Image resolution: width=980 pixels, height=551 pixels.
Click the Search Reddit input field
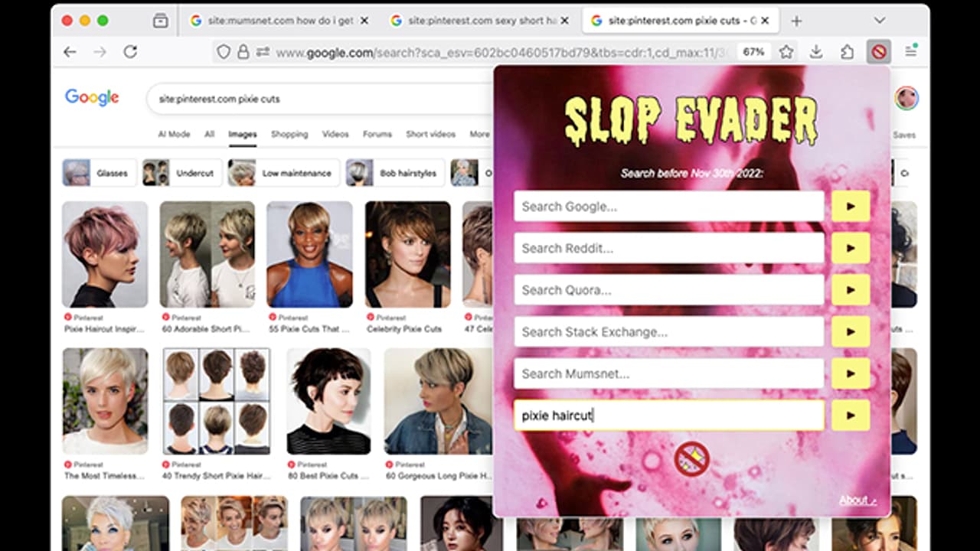669,248
